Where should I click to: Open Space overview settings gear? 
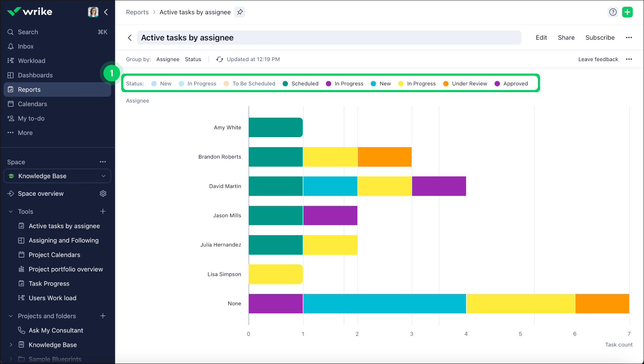(103, 193)
